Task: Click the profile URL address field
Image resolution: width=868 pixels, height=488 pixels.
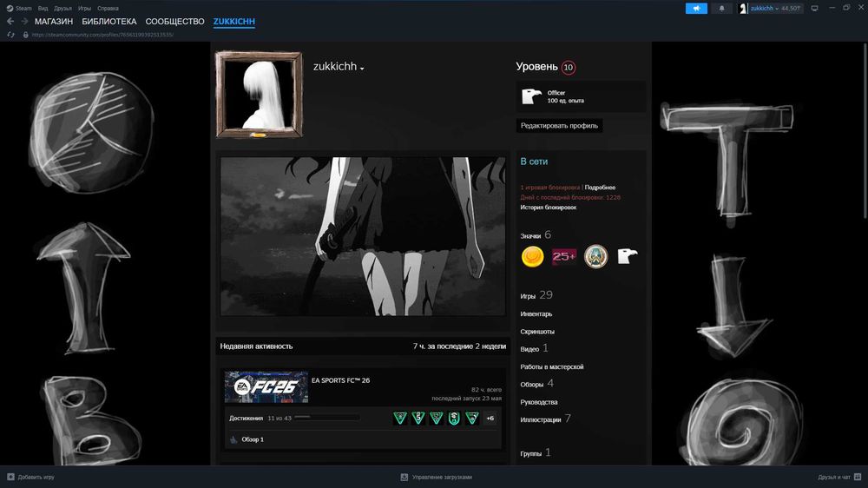Action: click(102, 35)
